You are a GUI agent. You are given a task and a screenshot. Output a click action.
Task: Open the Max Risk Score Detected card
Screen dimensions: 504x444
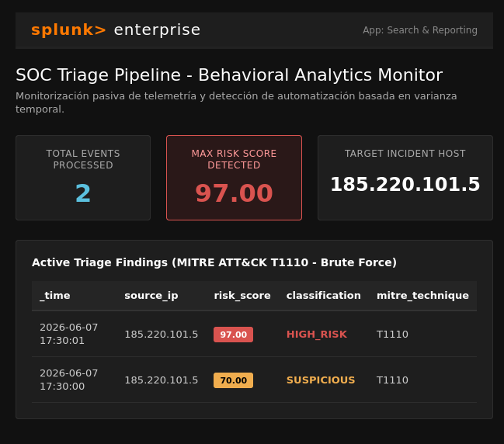[x=234, y=178]
